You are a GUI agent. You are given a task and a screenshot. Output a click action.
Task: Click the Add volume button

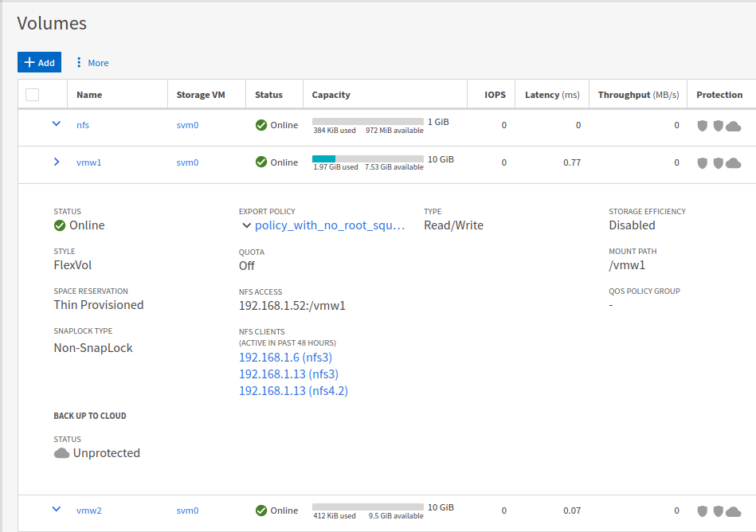point(39,62)
